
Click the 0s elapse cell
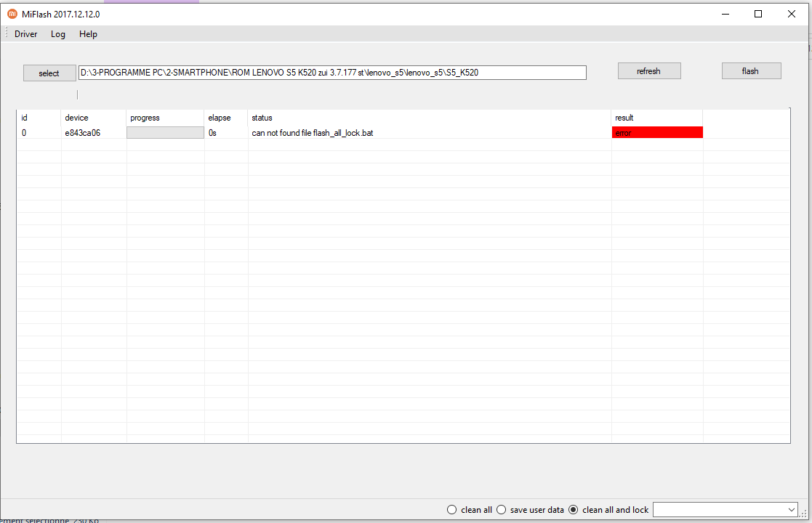(212, 133)
